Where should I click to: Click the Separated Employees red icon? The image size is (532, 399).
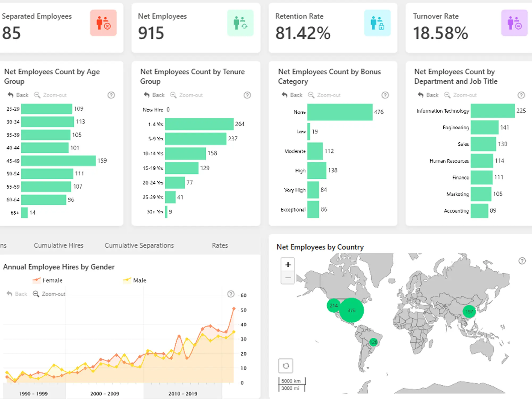[103, 23]
